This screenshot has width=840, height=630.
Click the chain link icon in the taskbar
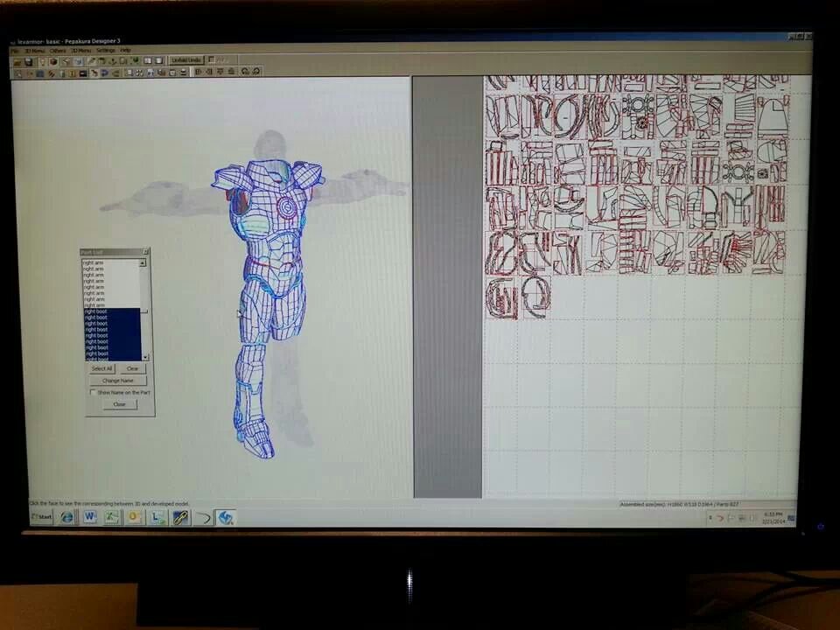click(180, 517)
